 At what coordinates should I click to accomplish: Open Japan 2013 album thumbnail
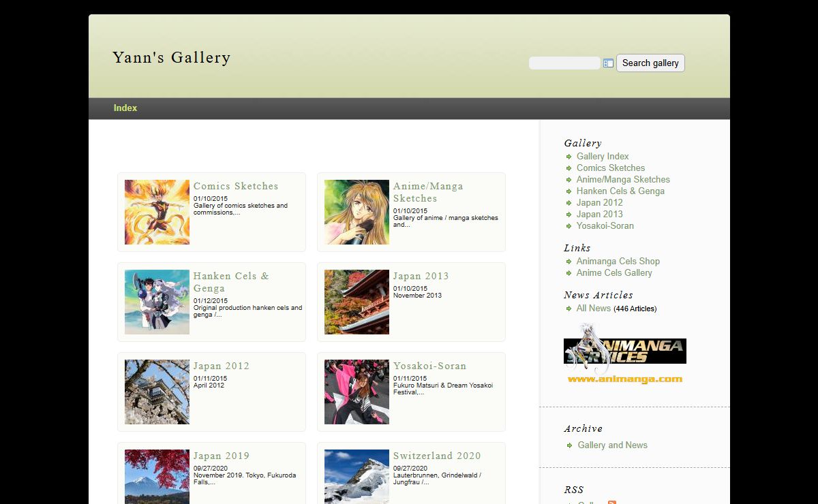pos(357,302)
